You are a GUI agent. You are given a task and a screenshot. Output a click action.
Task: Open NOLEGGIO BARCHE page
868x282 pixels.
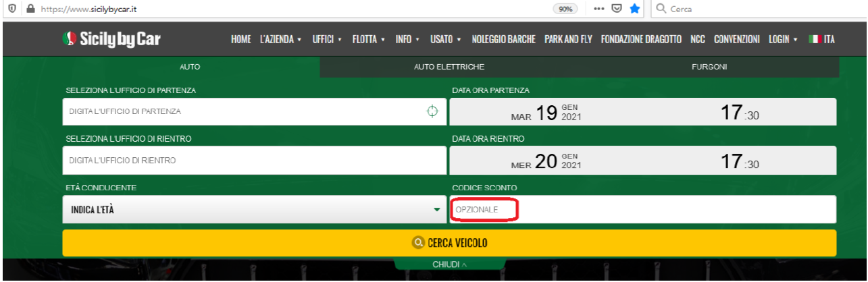503,39
